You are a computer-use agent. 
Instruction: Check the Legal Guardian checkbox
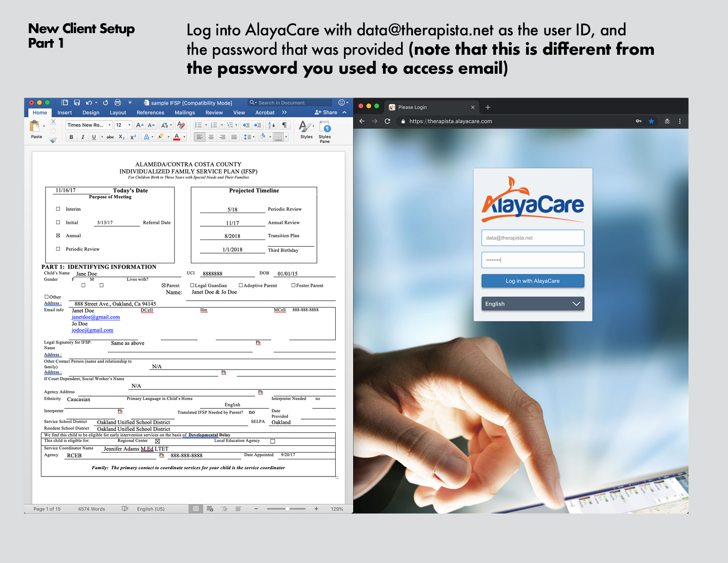192,286
